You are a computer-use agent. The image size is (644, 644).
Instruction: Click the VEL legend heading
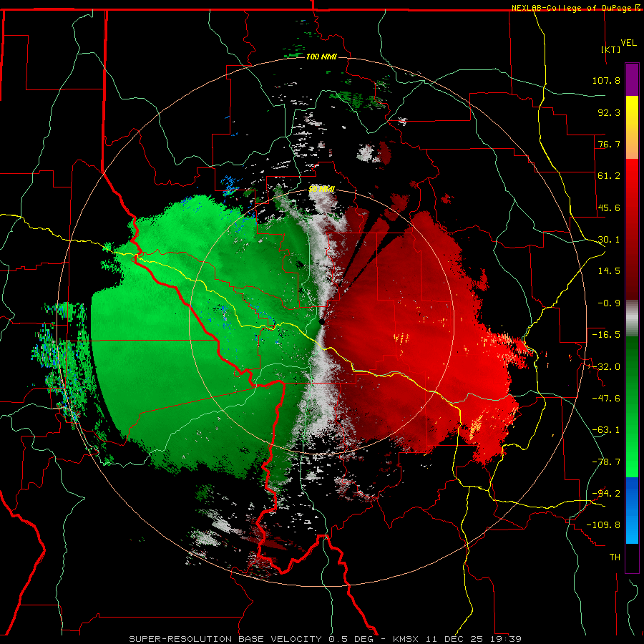pos(629,43)
